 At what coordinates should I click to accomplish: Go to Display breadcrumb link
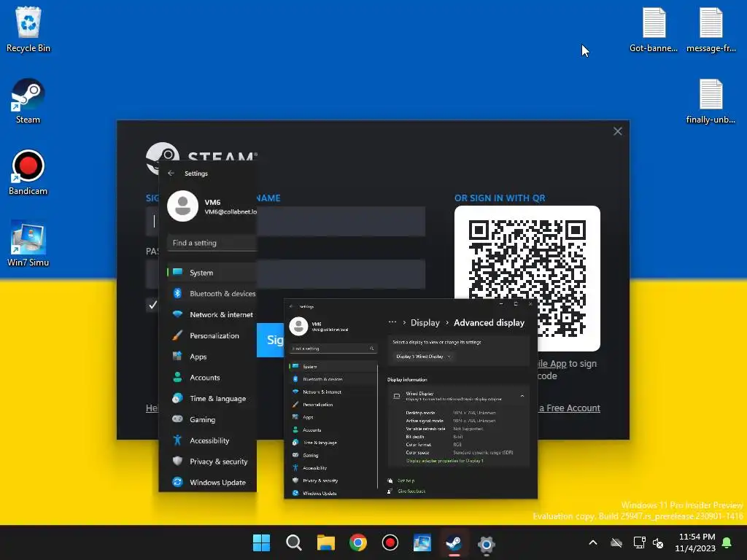pos(425,323)
